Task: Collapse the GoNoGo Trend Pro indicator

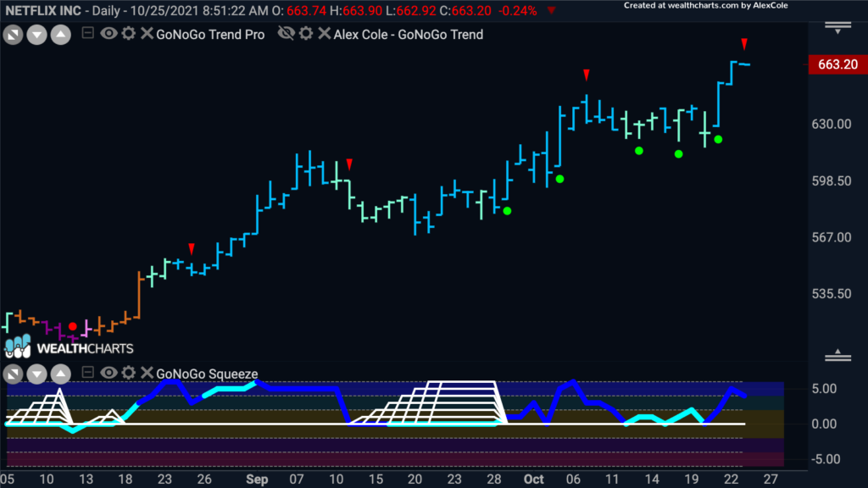Action: tap(87, 33)
